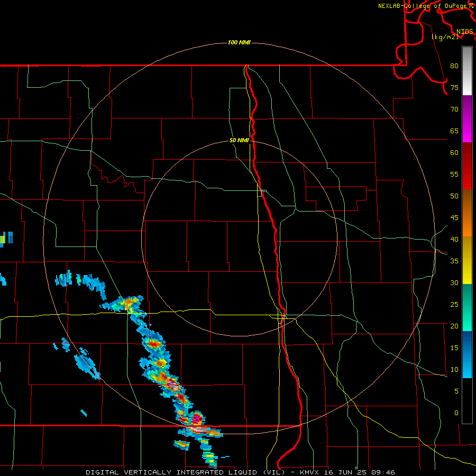Image resolution: width=476 pixels, height=476 pixels.
Task: Click the 20 value on the scale
Action: point(454,326)
